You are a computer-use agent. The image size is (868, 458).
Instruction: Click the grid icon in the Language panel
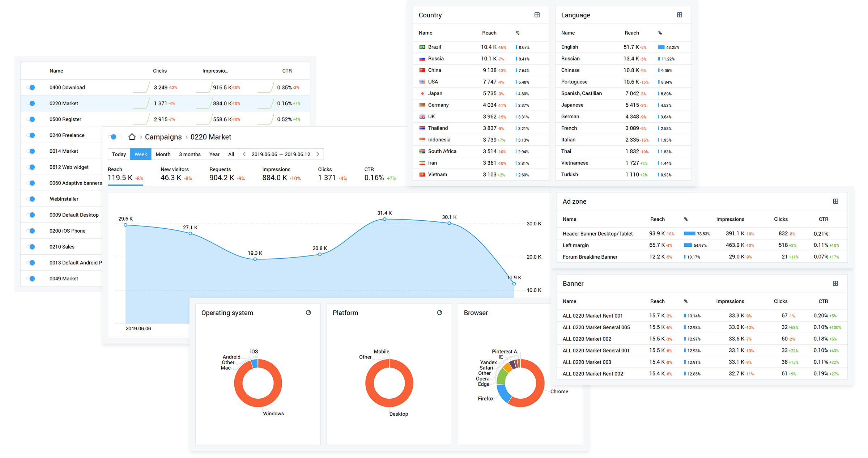679,15
